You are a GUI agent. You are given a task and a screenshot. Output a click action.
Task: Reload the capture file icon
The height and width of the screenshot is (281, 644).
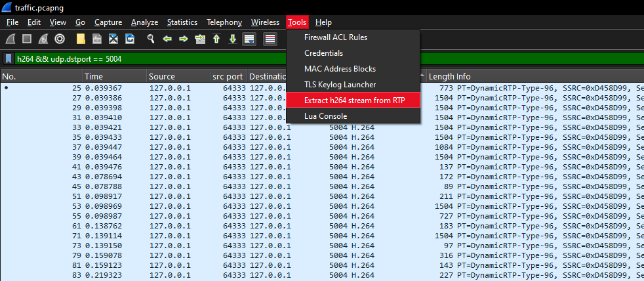(x=130, y=39)
